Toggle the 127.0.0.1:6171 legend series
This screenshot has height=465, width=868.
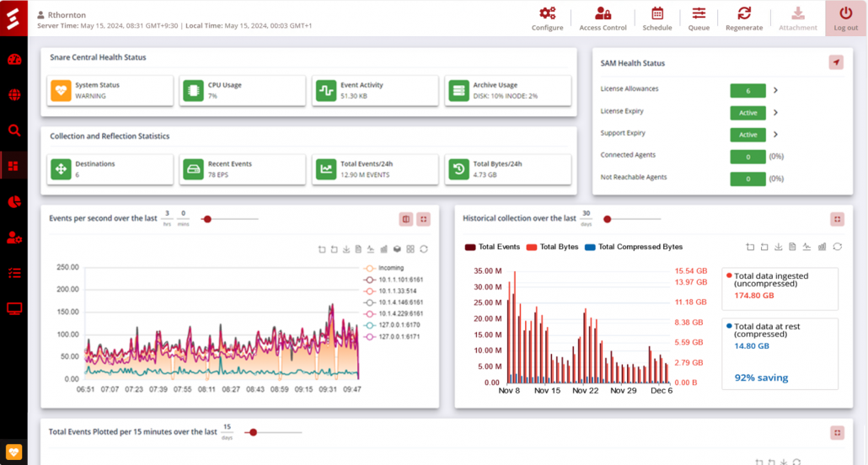[392, 337]
